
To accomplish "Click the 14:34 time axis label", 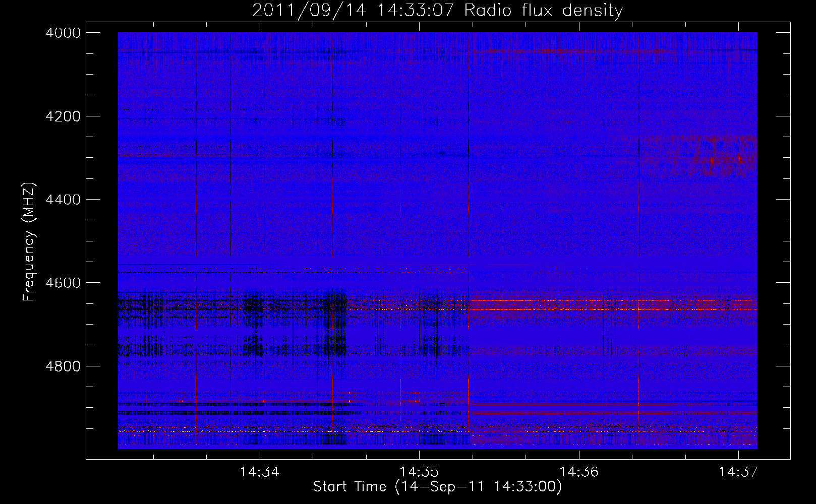I will tap(260, 472).
